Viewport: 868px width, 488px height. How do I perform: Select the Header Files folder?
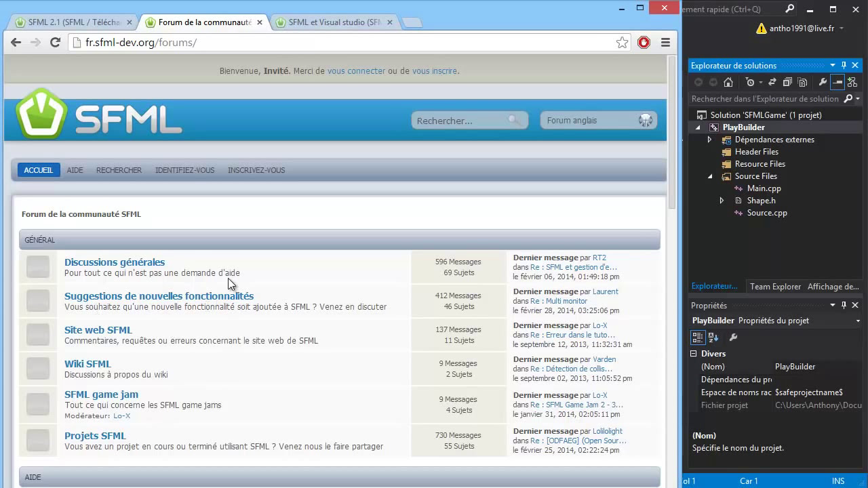pos(756,152)
